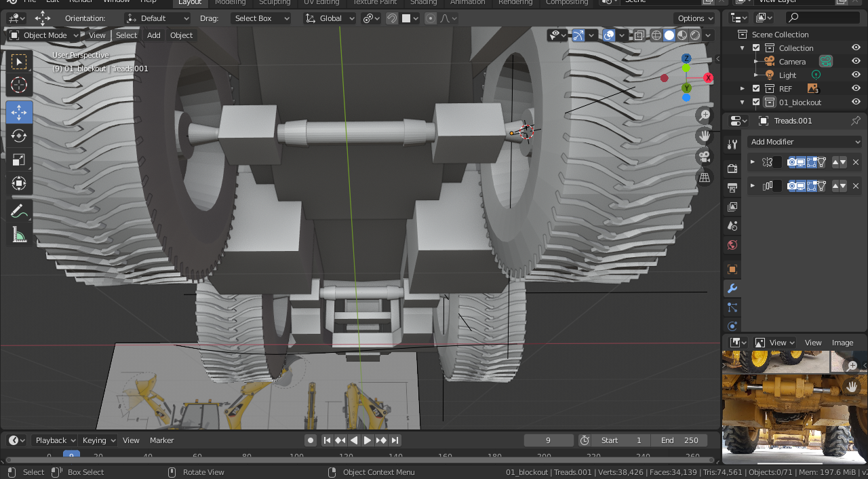This screenshot has width=868, height=479.
Task: Open the Physics properties tab
Action: tap(732, 326)
